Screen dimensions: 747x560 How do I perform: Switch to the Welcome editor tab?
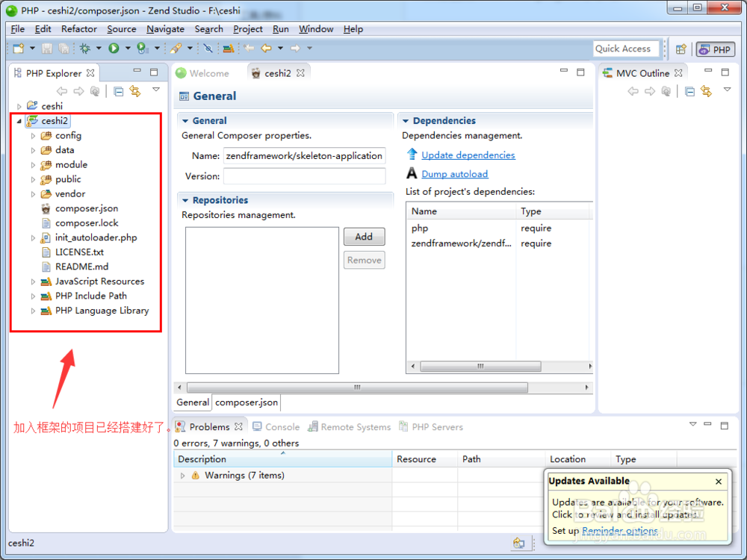click(x=202, y=73)
